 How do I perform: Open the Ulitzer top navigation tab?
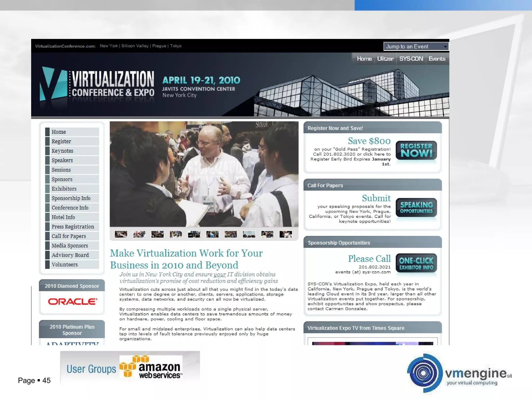click(x=385, y=59)
